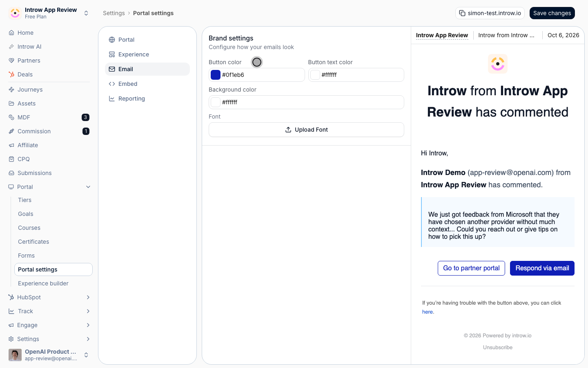Click the MDF coins icon
The width and height of the screenshot is (588, 368).
click(11, 117)
